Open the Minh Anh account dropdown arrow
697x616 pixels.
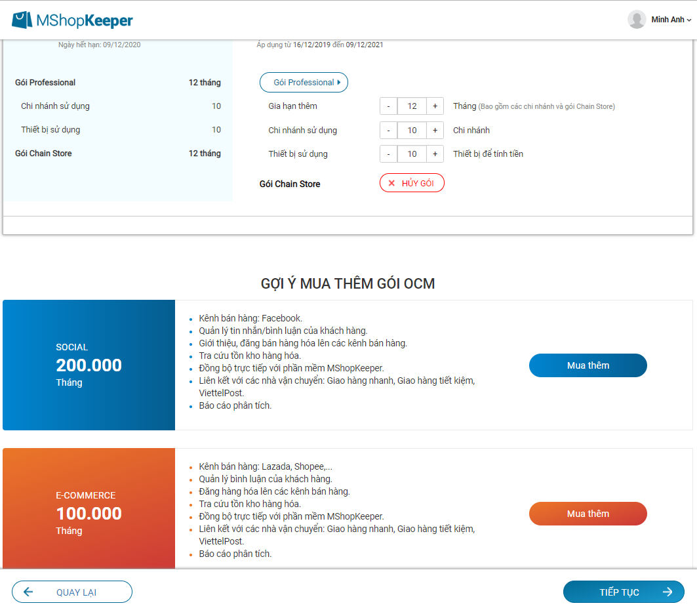[x=689, y=20]
